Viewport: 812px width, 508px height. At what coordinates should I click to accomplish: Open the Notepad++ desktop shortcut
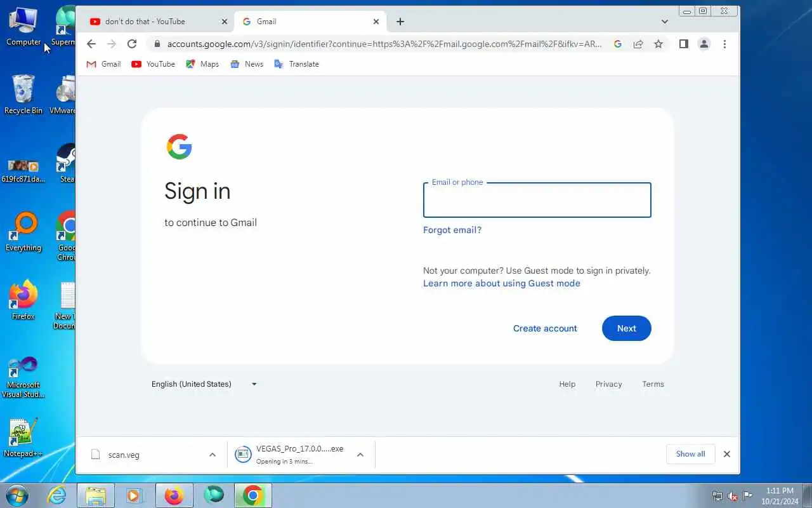pyautogui.click(x=23, y=438)
